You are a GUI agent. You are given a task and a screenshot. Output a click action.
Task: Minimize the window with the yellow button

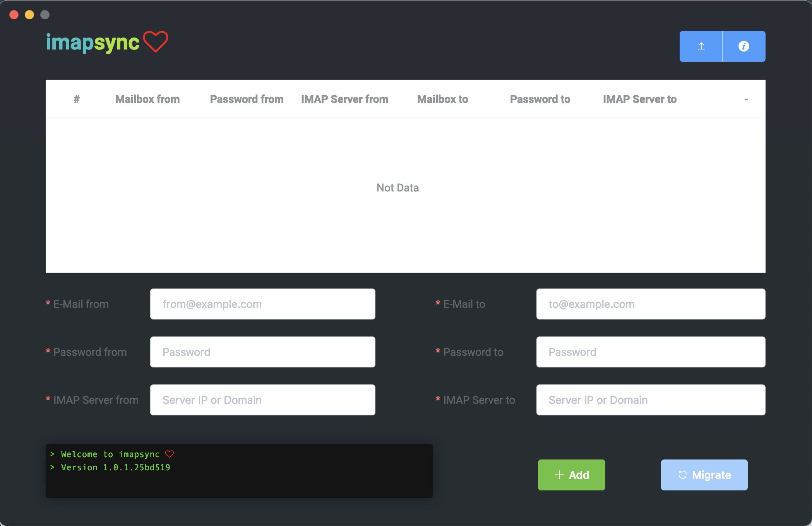pyautogui.click(x=29, y=15)
